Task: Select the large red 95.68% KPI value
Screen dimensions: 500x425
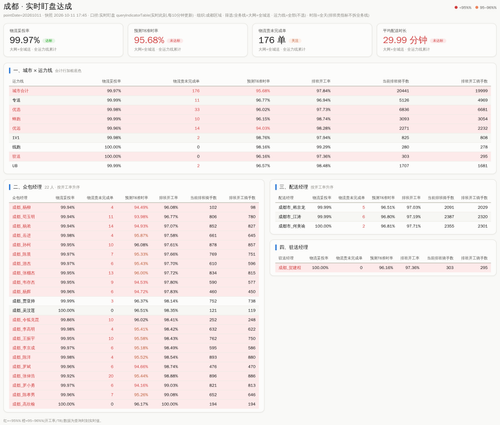Action: (149, 40)
